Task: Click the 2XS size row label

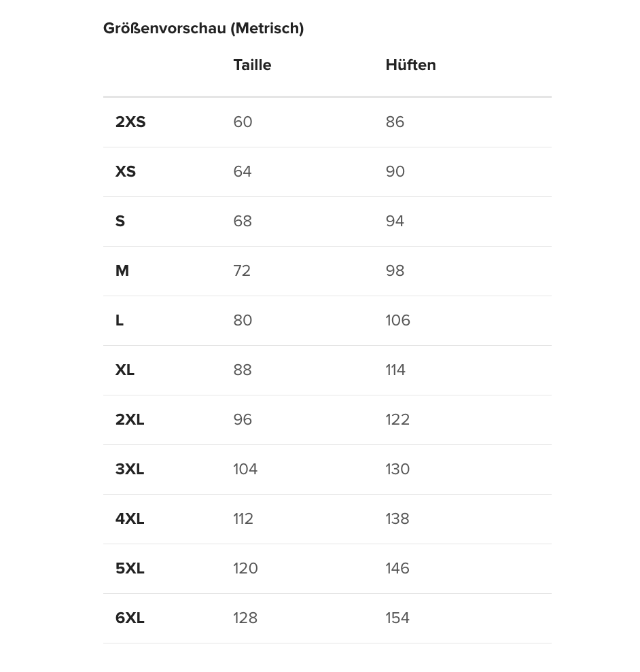Action: click(130, 122)
